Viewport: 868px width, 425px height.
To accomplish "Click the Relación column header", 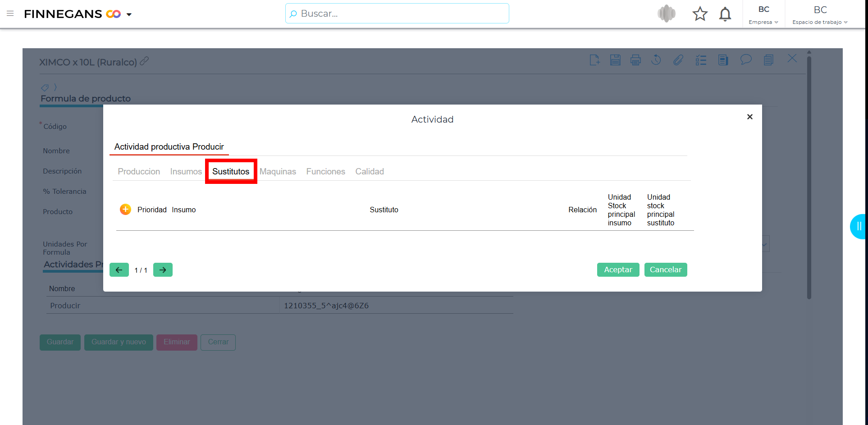I will [582, 210].
